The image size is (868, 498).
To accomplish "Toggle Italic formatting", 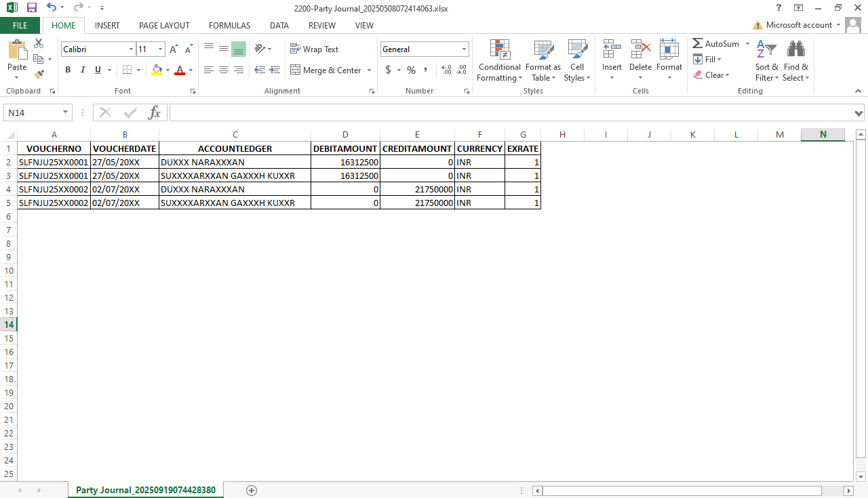I will click(x=83, y=70).
